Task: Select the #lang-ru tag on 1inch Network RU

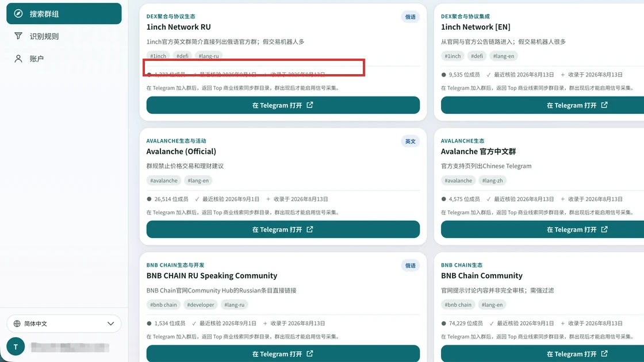Action: pyautogui.click(x=209, y=56)
